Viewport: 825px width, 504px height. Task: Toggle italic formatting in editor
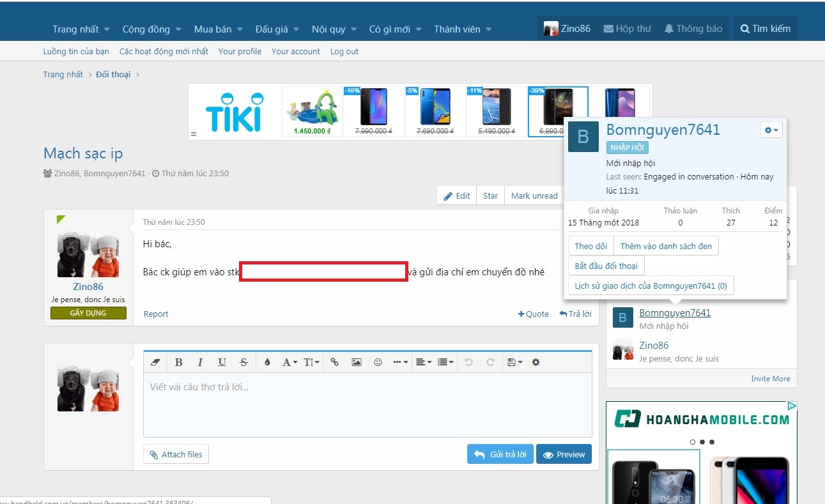pos(200,362)
